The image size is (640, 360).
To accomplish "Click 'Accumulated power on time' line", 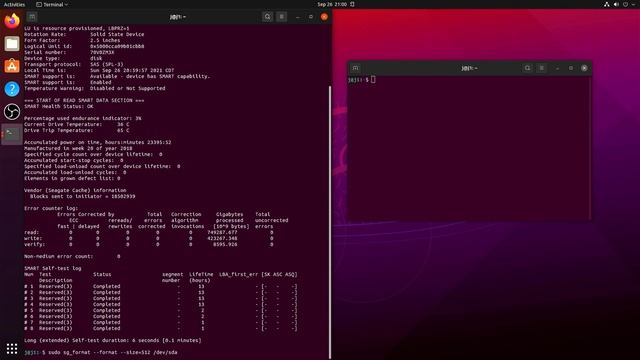I will point(98,142).
